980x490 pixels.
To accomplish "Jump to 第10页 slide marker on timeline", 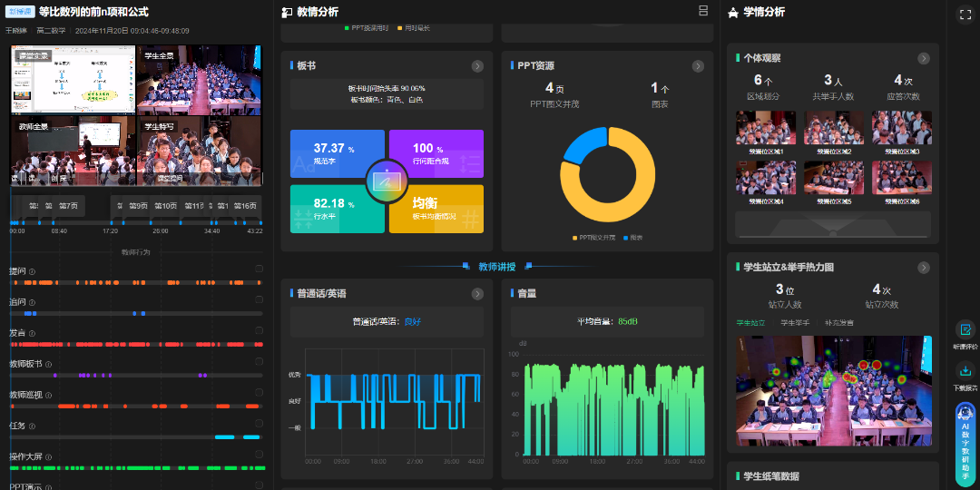I will pos(165,206).
